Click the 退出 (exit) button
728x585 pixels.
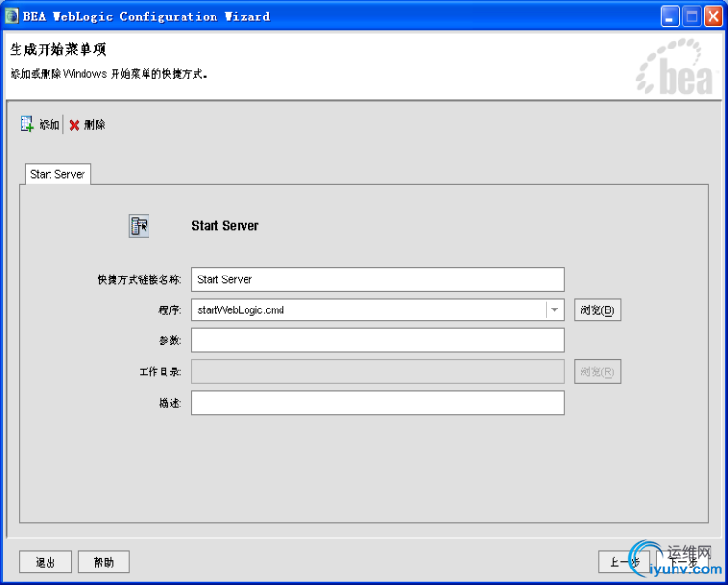tap(46, 562)
